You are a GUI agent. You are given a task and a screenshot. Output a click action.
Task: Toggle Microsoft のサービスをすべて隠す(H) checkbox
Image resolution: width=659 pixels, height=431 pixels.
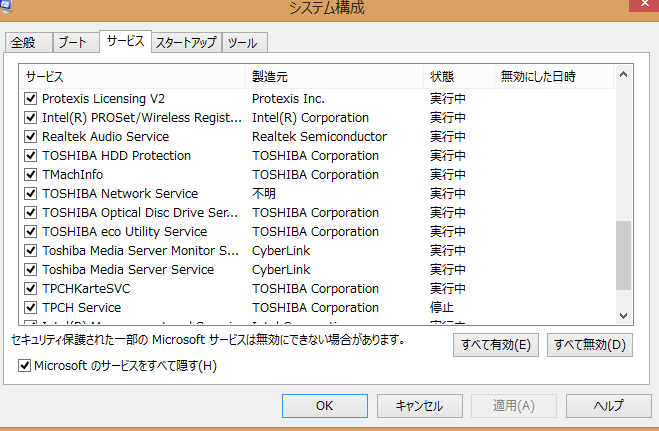click(24, 366)
